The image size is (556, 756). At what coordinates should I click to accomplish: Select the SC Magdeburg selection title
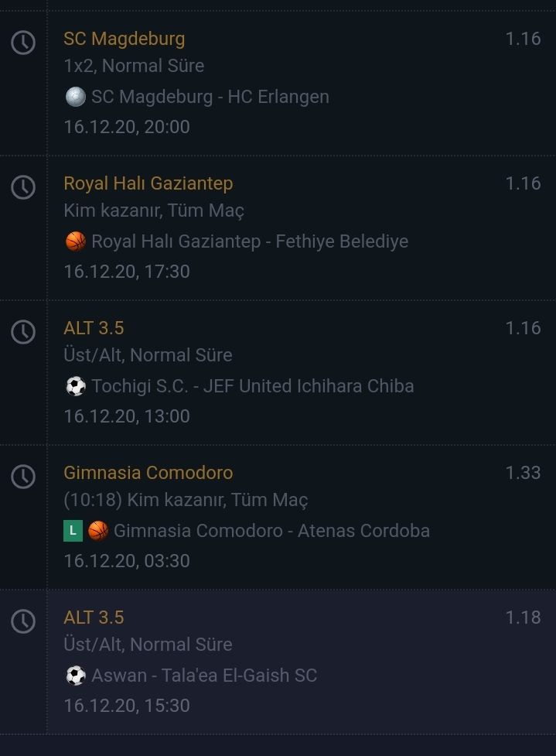click(x=125, y=39)
